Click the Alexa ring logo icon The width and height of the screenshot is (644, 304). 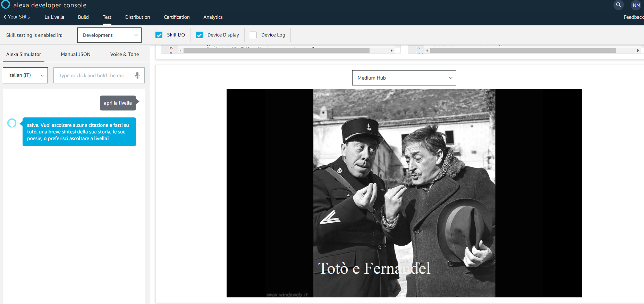tap(6, 4)
